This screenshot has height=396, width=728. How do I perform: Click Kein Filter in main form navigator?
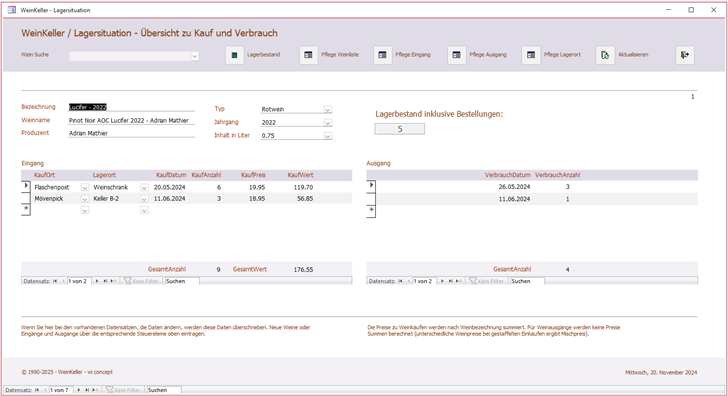click(x=123, y=390)
